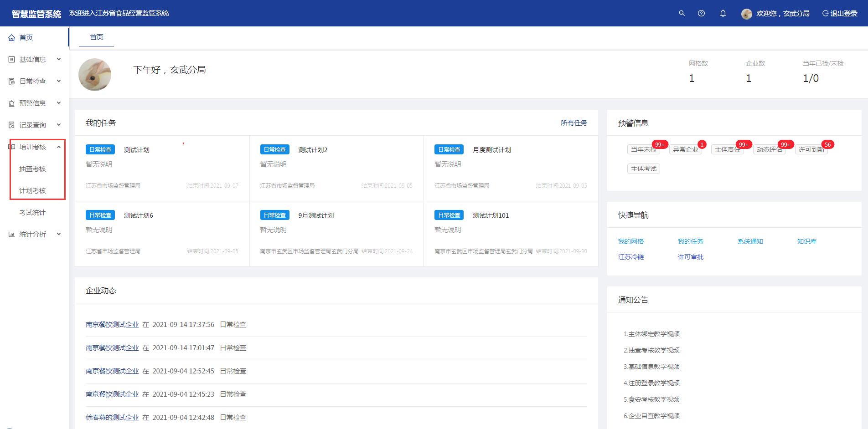Click the 异常企业 warning tag
Image resolution: width=868 pixels, height=429 pixels.
pyautogui.click(x=685, y=149)
